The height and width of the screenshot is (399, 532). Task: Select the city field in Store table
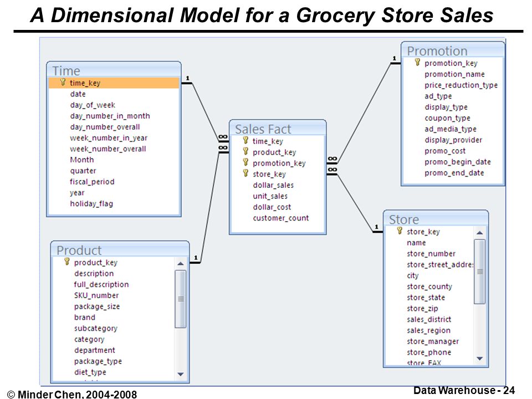[412, 275]
